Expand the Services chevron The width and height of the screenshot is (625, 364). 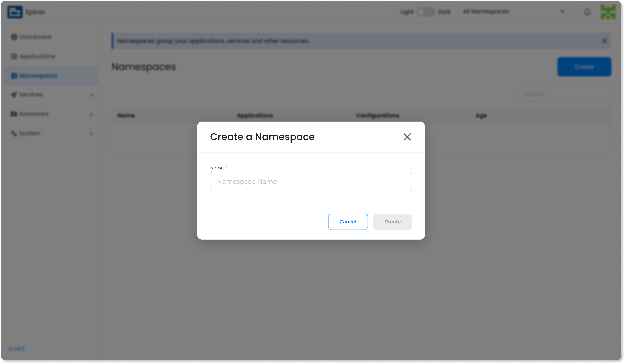[91, 95]
